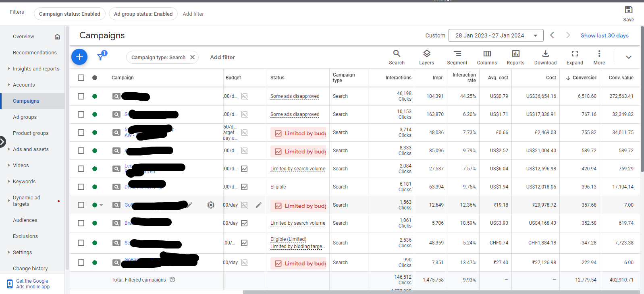Click Show last 30 days link
Viewport: 644px width, 294px height.
[x=604, y=35]
